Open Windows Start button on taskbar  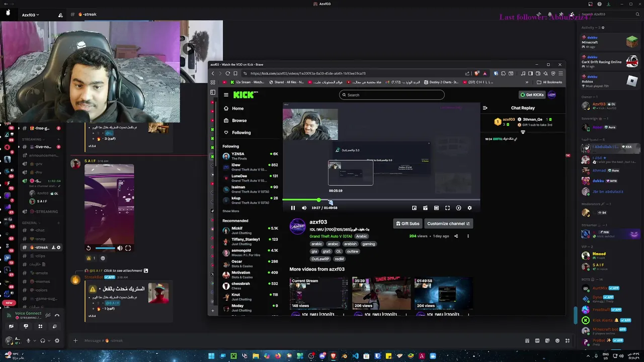(x=211, y=356)
